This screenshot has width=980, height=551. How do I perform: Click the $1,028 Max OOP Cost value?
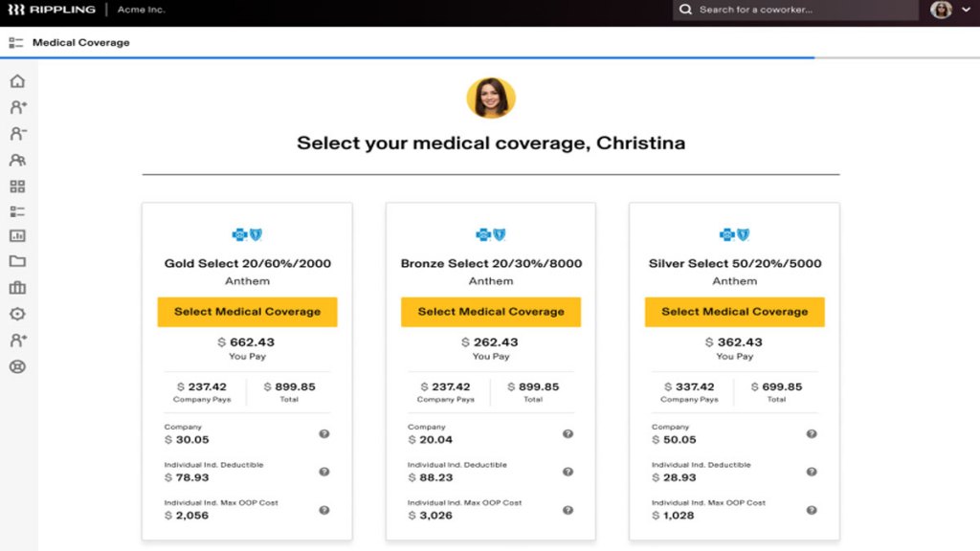(673, 516)
